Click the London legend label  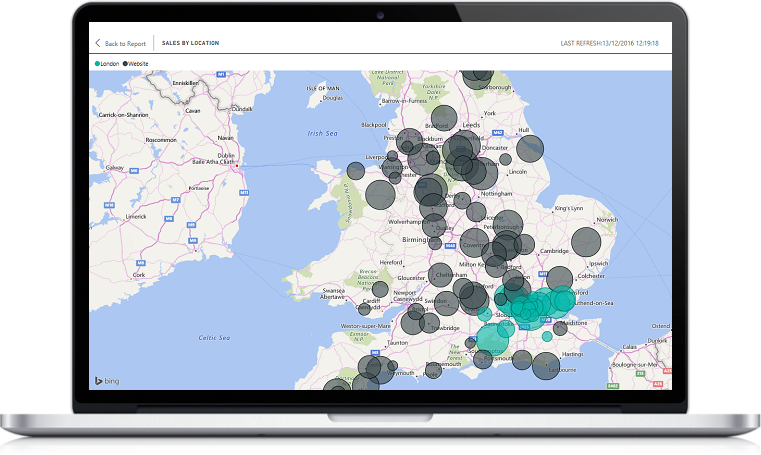[110, 62]
